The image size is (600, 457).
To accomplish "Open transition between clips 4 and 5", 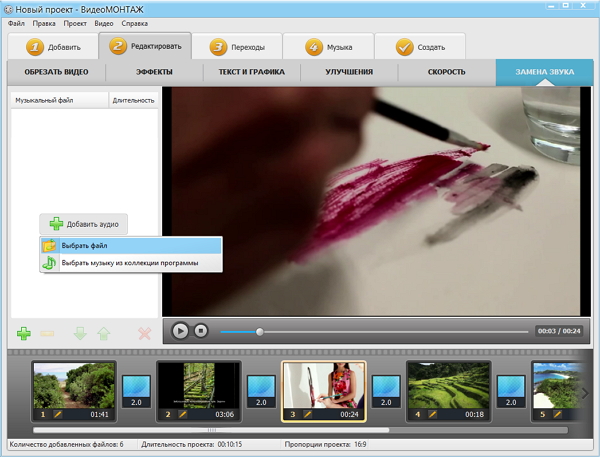I will (511, 391).
